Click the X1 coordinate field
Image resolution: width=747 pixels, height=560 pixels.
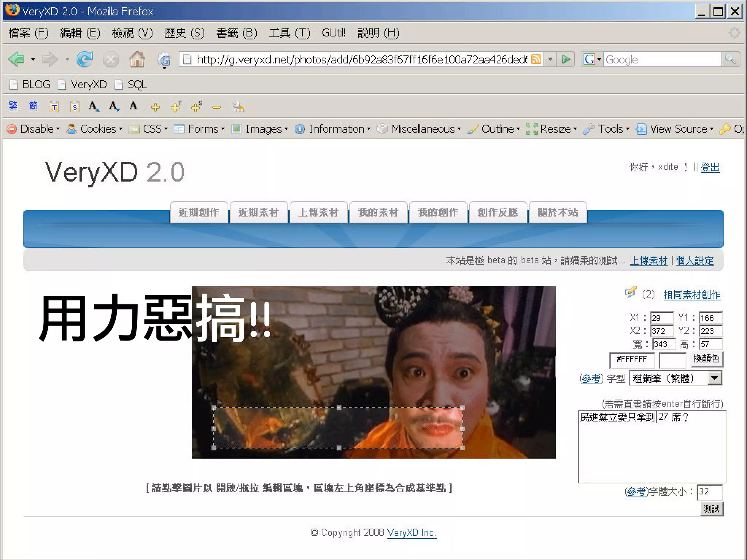point(662,318)
